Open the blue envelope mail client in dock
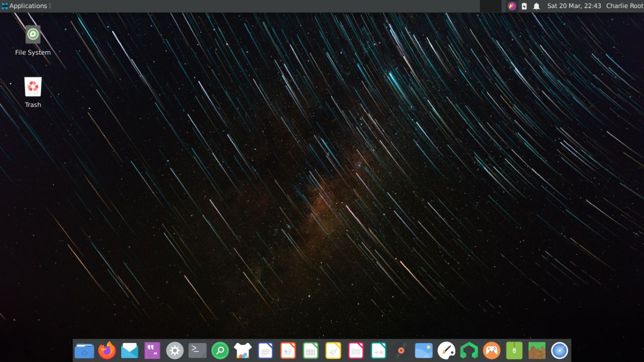This screenshot has height=362, width=644. [x=130, y=350]
